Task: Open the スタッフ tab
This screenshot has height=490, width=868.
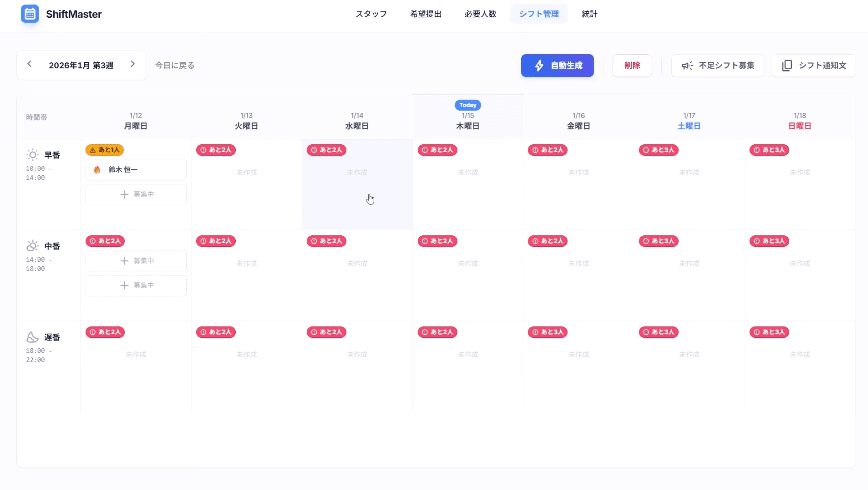Action: (371, 14)
